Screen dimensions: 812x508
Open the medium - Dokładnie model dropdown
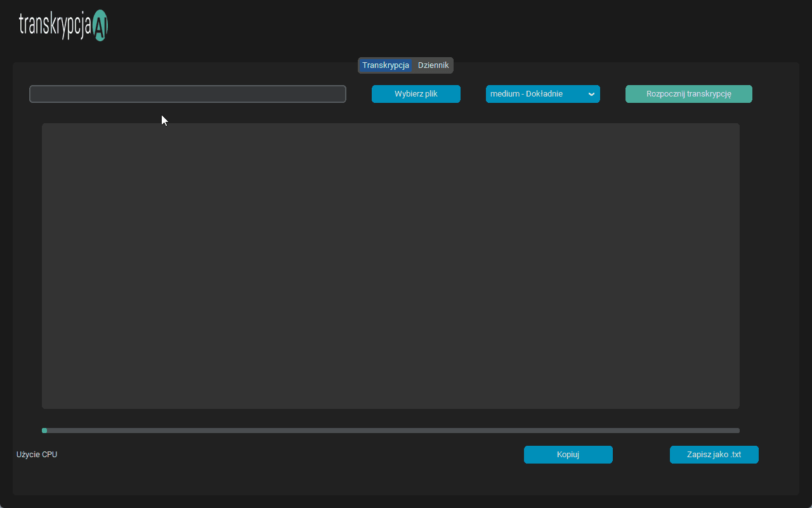pyautogui.click(x=543, y=94)
